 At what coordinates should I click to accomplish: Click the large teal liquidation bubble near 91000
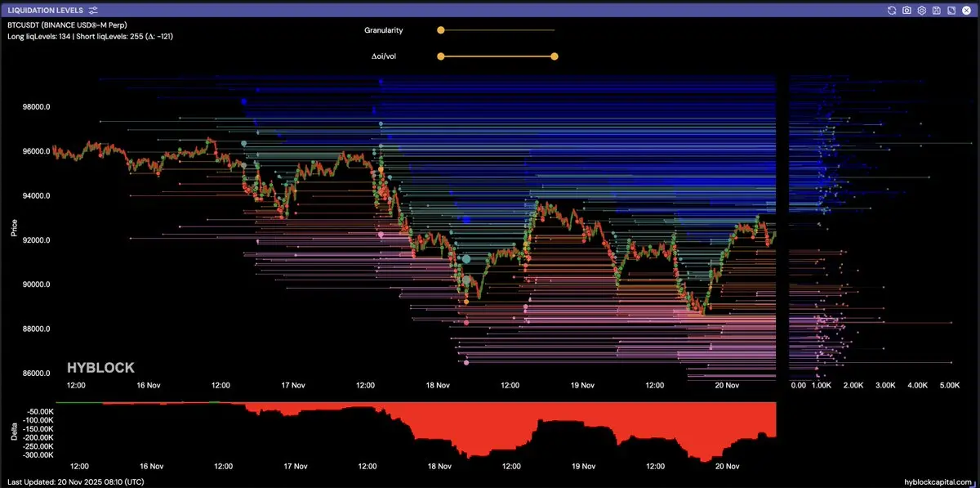(x=466, y=259)
